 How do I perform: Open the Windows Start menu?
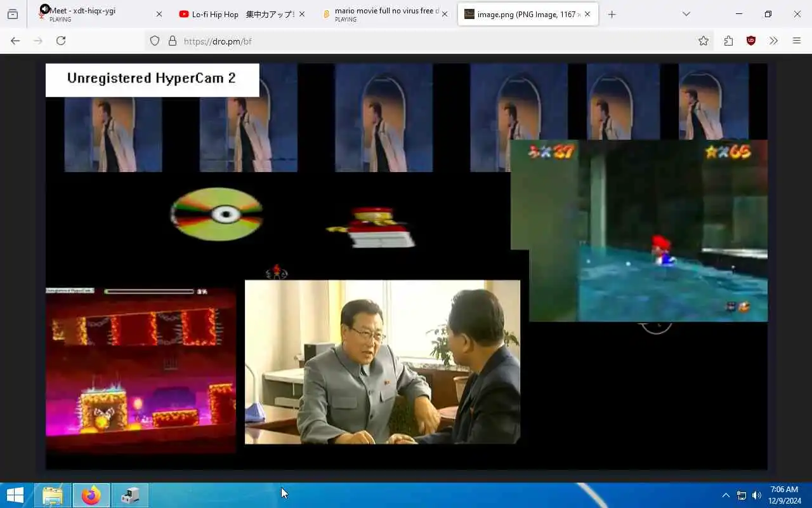click(x=15, y=495)
